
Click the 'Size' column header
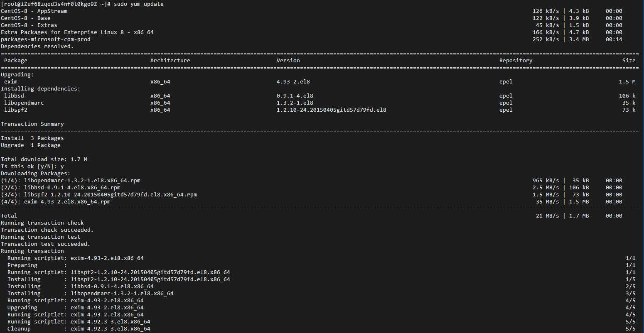click(x=629, y=61)
